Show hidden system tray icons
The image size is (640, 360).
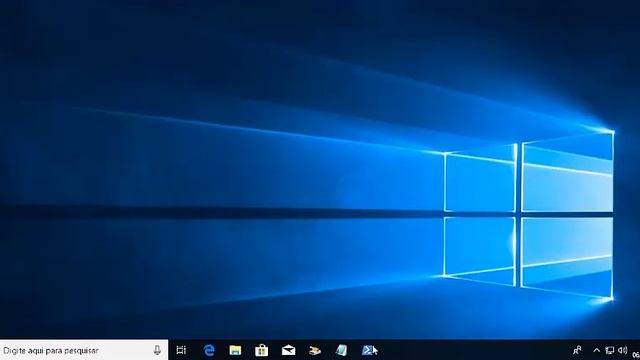[596, 350]
